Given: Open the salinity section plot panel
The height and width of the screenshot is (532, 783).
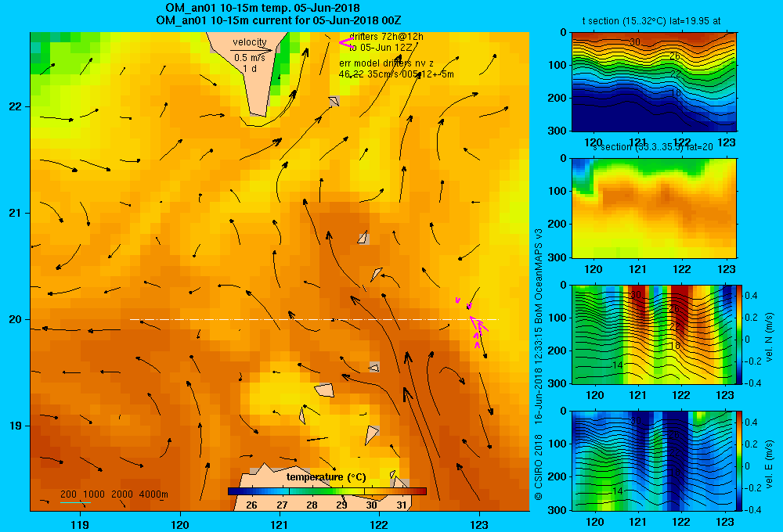Looking at the screenshot, I should (654, 208).
